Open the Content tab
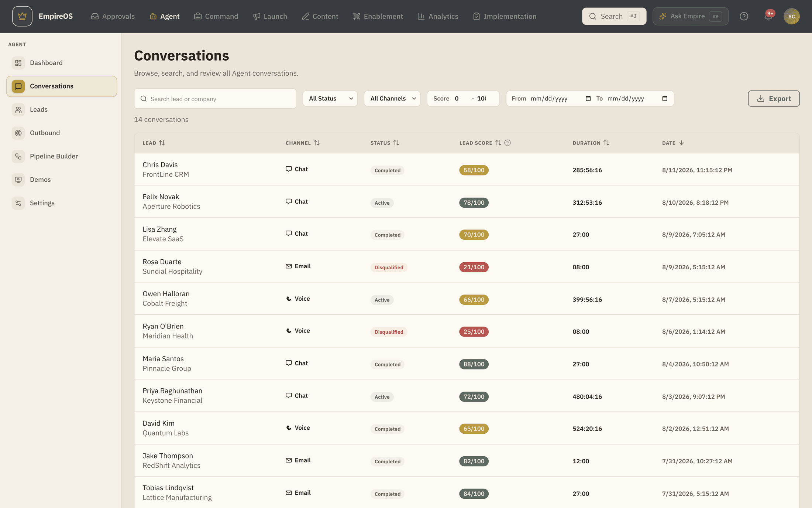 pyautogui.click(x=320, y=16)
